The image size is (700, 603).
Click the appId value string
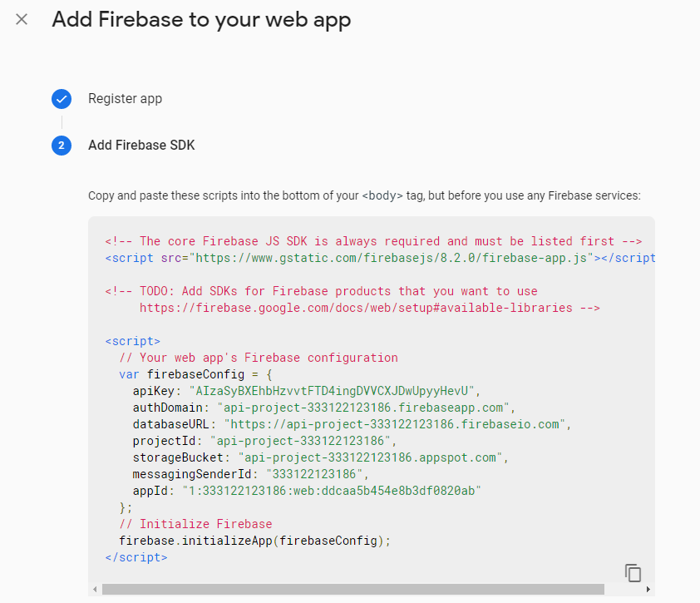pyautogui.click(x=332, y=491)
